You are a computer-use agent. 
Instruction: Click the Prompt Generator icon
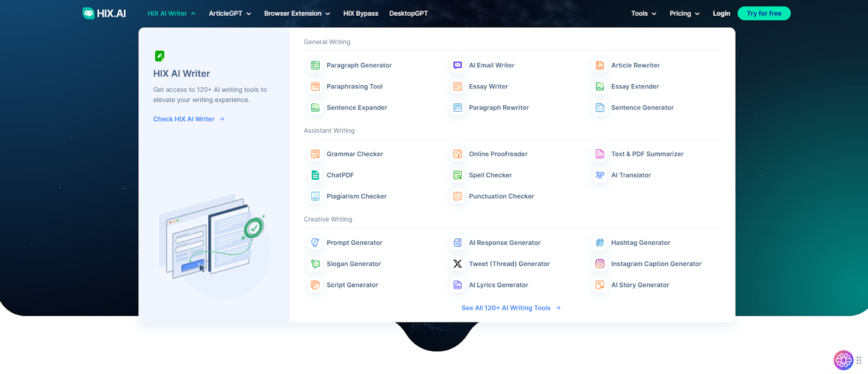(x=315, y=243)
